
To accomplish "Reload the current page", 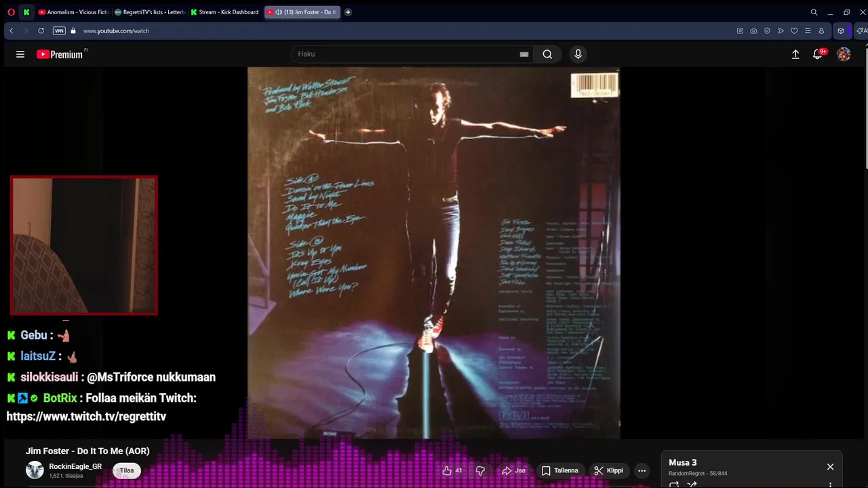I will [41, 30].
